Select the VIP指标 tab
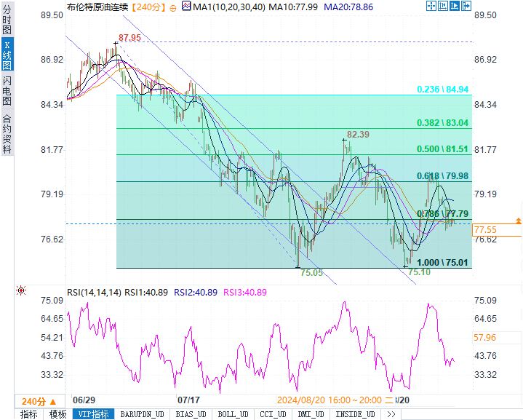 [x=93, y=414]
